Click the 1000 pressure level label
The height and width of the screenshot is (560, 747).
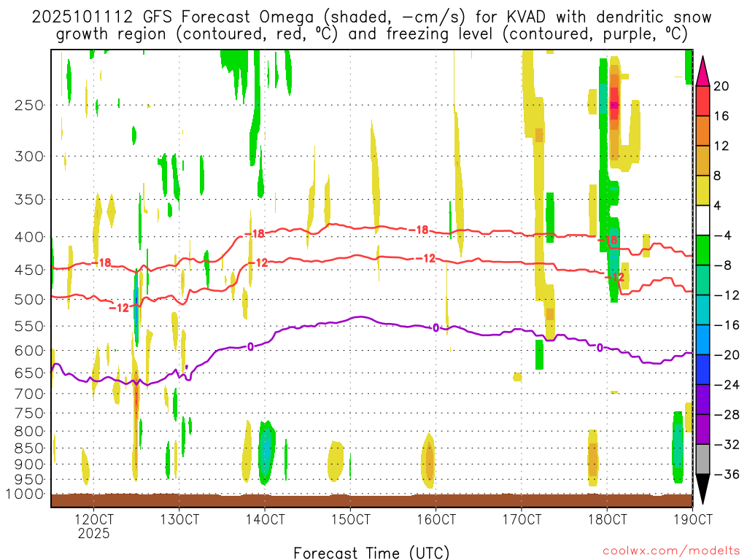click(x=26, y=494)
